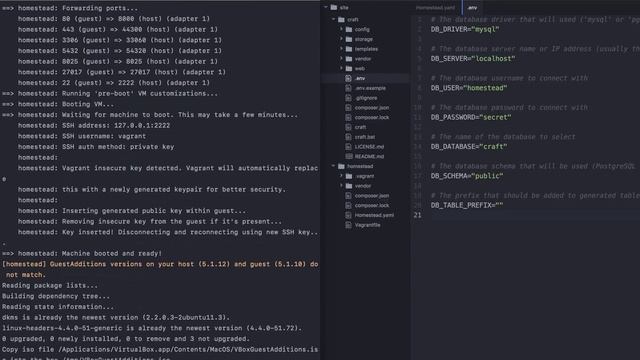The width and height of the screenshot is (640, 360).
Task: Expand the web folder arrow
Action: coord(341,68)
